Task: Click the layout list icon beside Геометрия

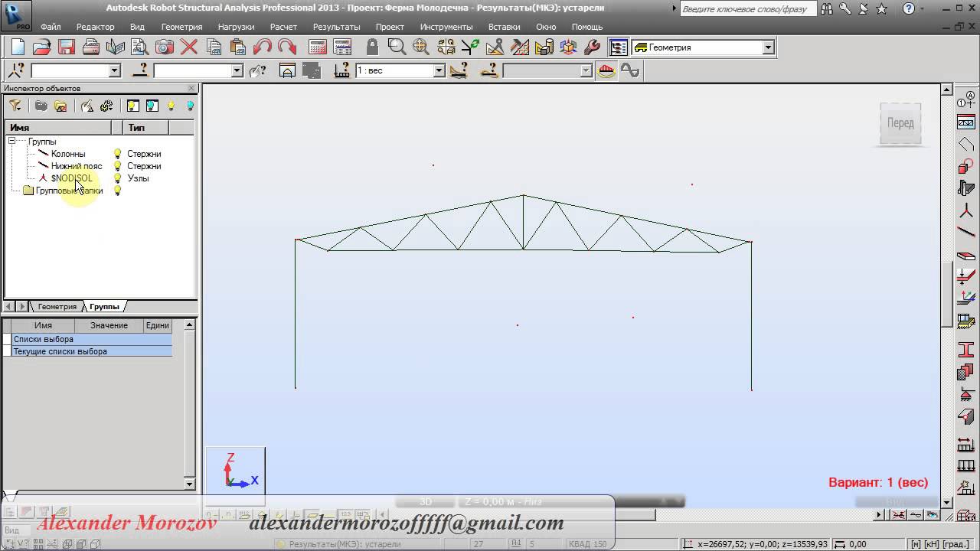Action: point(618,47)
